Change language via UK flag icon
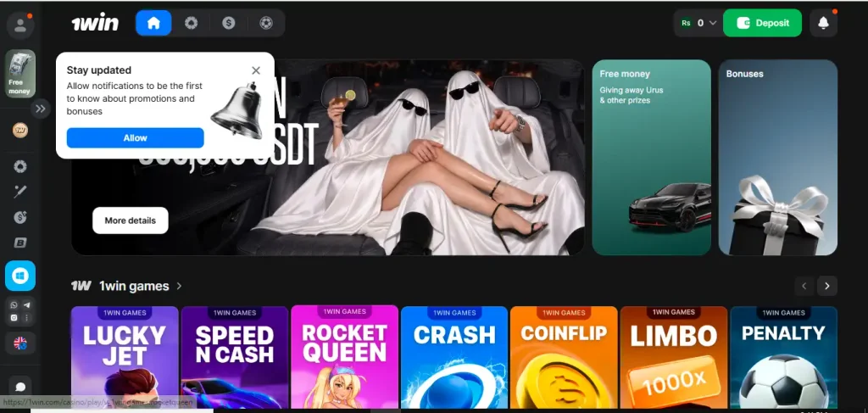The width and height of the screenshot is (868, 413). point(20,343)
